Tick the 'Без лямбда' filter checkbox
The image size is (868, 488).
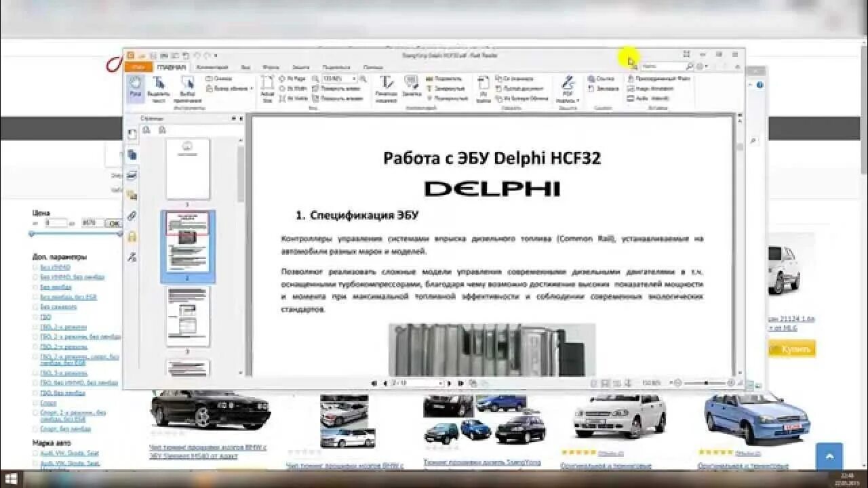tap(35, 287)
